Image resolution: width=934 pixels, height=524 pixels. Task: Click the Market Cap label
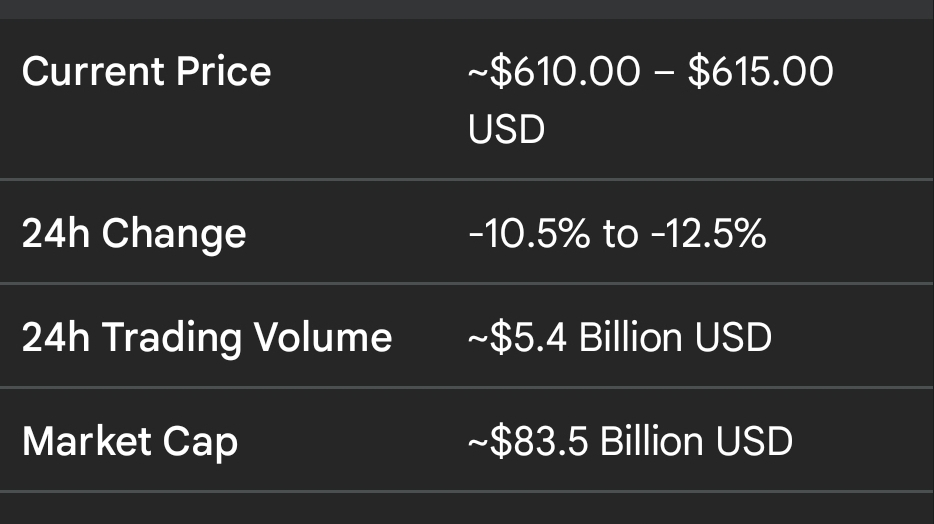130,441
